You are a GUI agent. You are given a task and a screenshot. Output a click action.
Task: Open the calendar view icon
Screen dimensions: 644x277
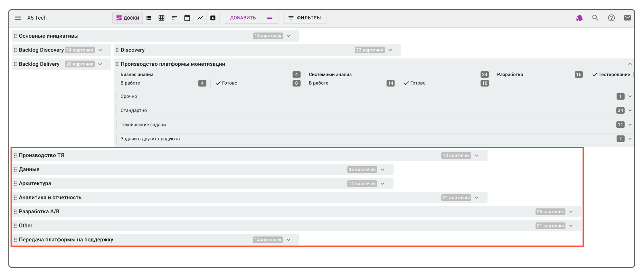[x=187, y=18]
